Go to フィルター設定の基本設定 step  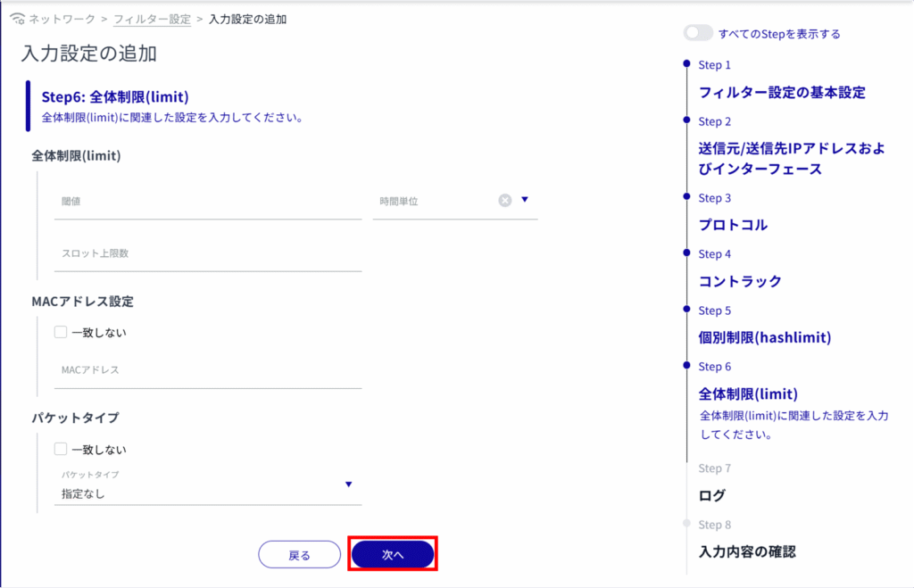[781, 92]
